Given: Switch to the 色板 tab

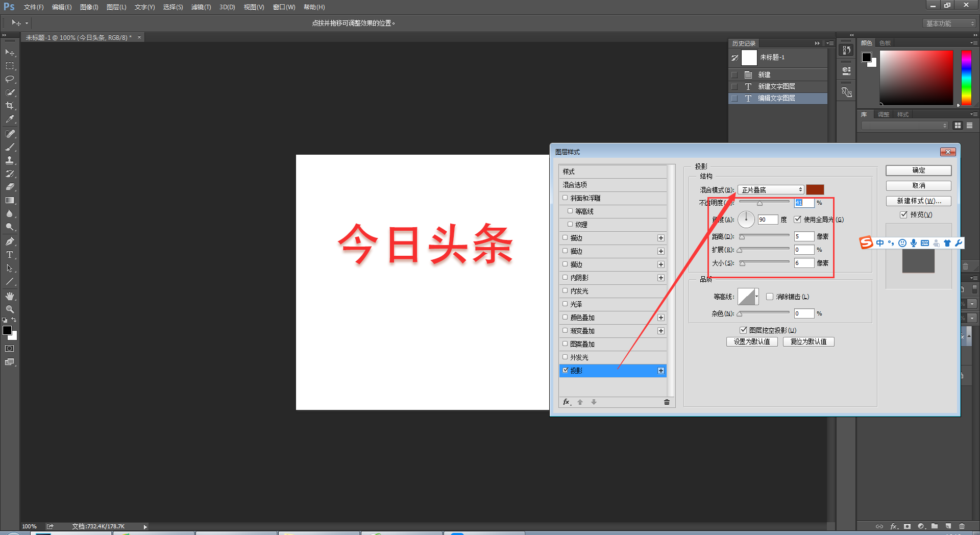Looking at the screenshot, I should coord(885,43).
